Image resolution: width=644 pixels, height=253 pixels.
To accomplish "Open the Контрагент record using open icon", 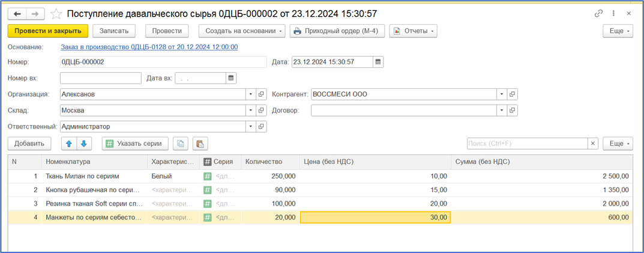I will (512, 94).
